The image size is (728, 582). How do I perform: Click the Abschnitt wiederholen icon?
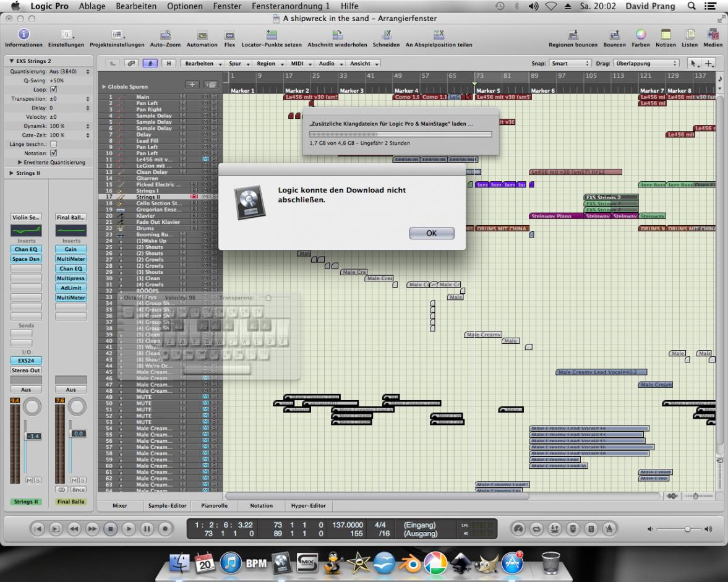point(338,35)
